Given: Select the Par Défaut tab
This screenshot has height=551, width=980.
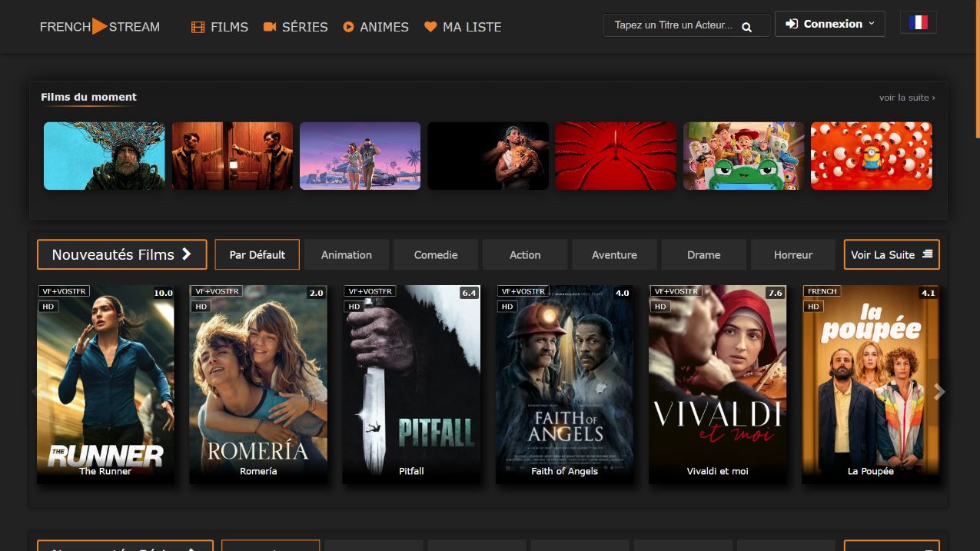Looking at the screenshot, I should coord(257,254).
